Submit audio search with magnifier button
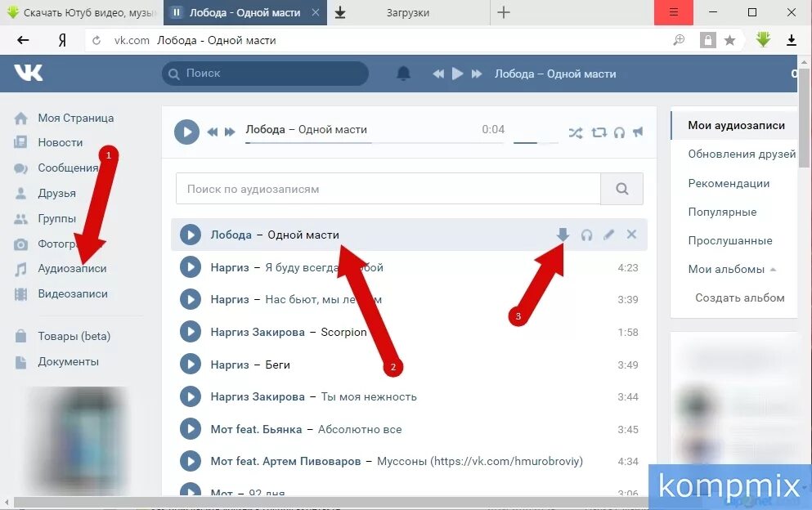812x510 pixels. [622, 189]
